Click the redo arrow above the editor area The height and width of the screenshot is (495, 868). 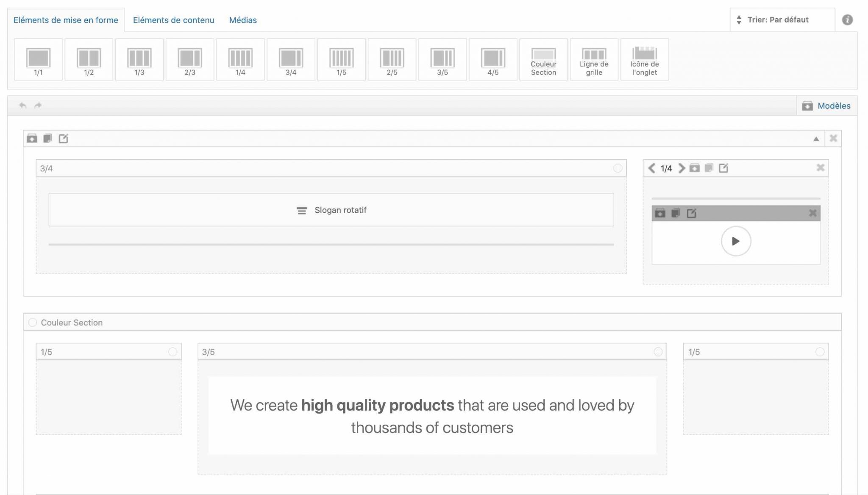tap(38, 105)
